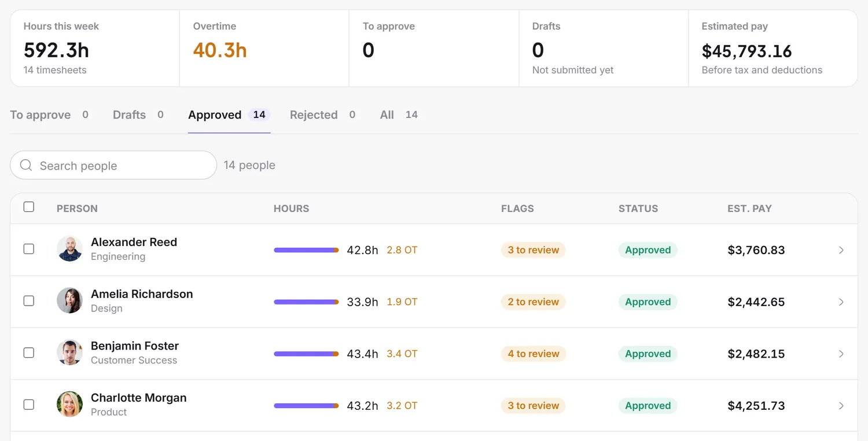Viewport: 868px width, 441px height.
Task: Expand Charlotte Morgan's row chevron
Action: coord(841,406)
